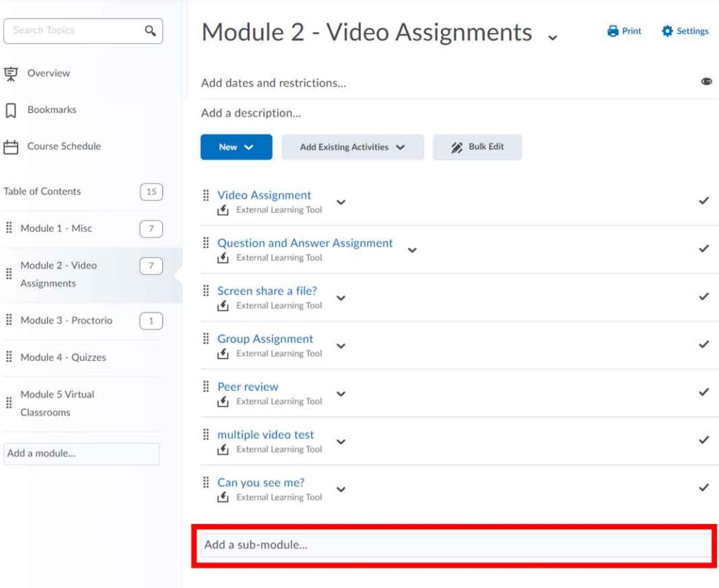Click the Overview presentation icon
This screenshot has width=719, height=588.
coord(11,73)
